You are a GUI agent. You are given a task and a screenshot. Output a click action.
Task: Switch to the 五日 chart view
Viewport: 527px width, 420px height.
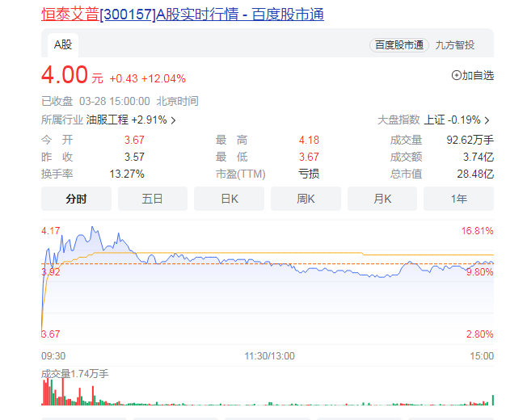click(152, 199)
